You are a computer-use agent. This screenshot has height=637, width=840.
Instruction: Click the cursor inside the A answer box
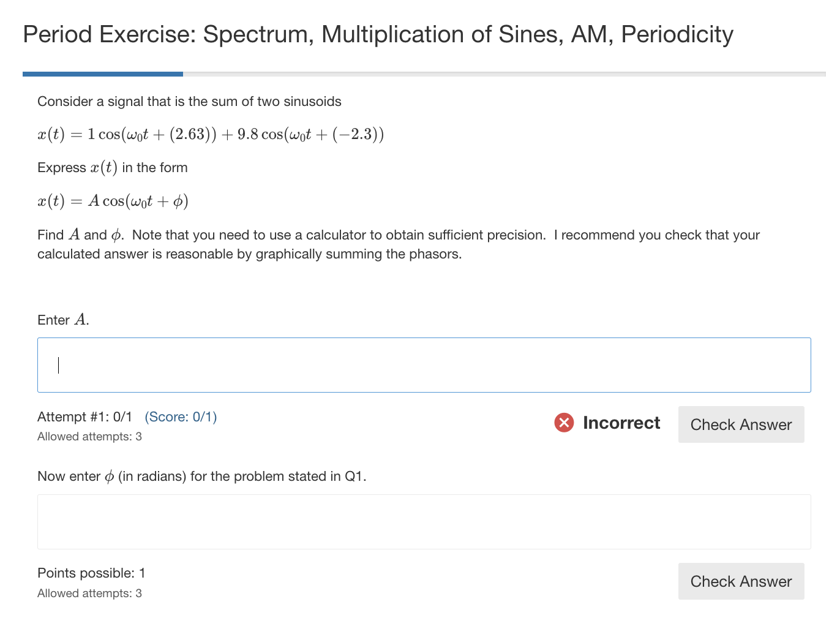click(x=59, y=364)
